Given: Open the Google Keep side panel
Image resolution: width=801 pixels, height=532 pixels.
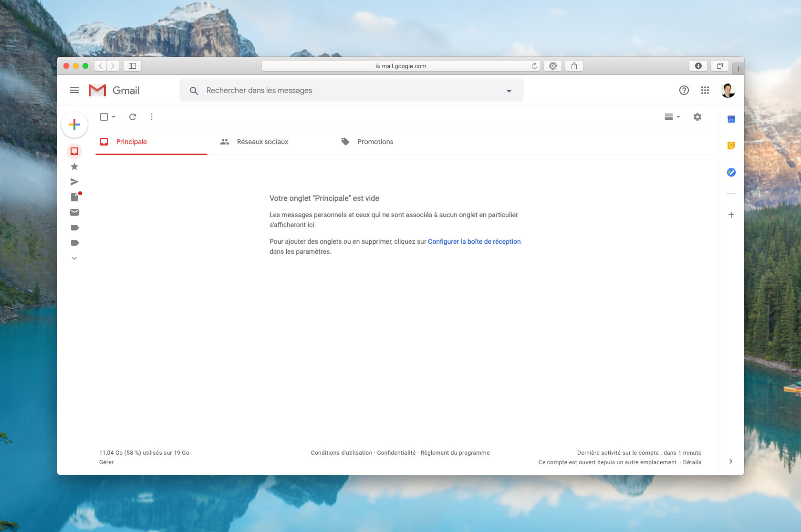Looking at the screenshot, I should click(731, 146).
